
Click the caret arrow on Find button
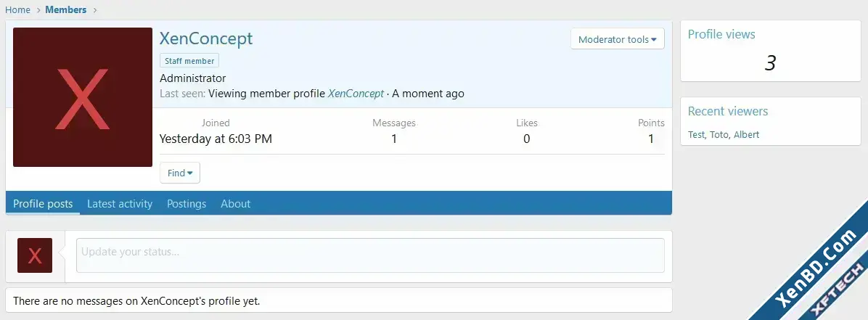point(190,173)
